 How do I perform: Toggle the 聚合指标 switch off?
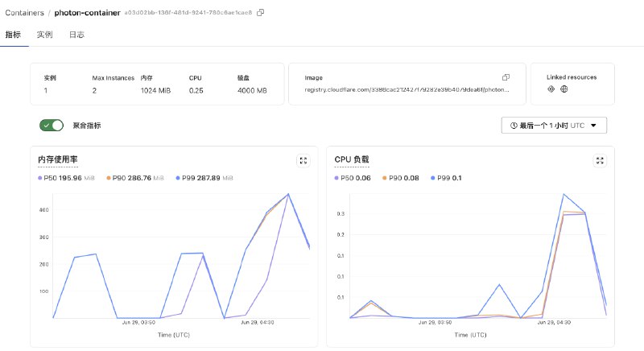pyautogui.click(x=51, y=126)
